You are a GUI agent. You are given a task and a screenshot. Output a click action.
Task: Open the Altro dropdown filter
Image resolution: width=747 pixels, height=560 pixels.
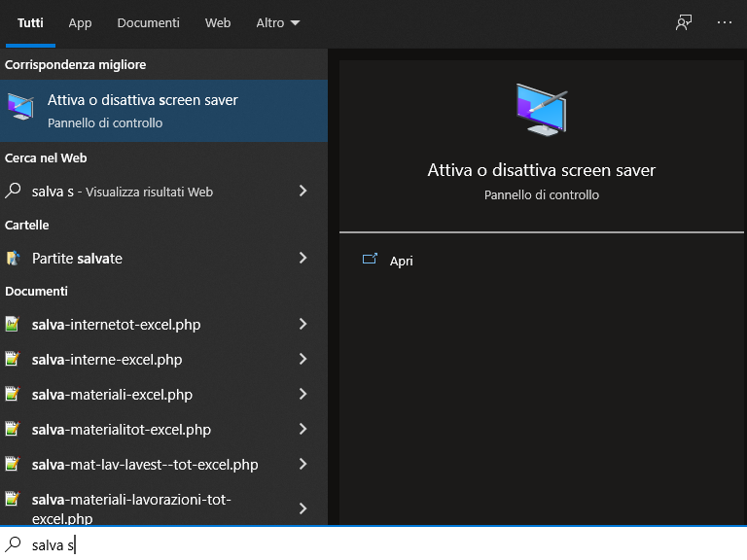(x=278, y=23)
